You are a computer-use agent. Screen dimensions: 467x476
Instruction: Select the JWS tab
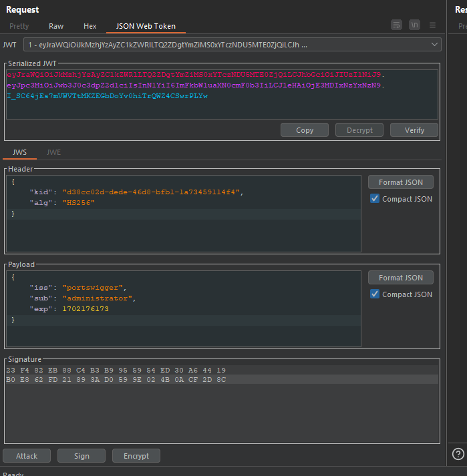click(20, 152)
